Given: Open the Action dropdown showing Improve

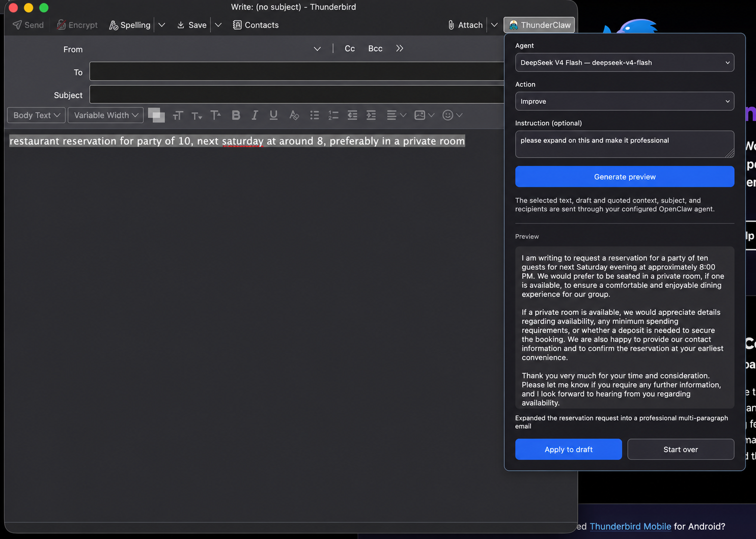Looking at the screenshot, I should (625, 101).
